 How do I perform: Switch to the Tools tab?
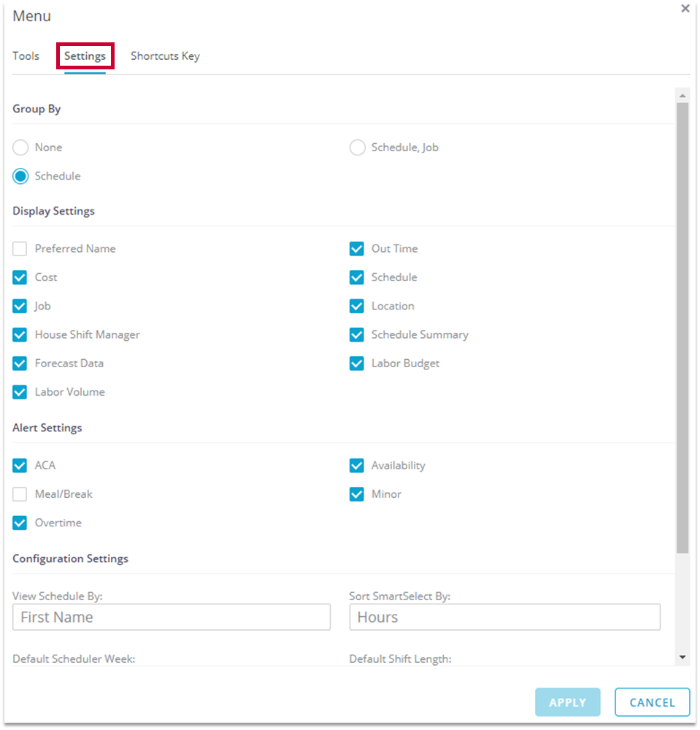tap(26, 56)
